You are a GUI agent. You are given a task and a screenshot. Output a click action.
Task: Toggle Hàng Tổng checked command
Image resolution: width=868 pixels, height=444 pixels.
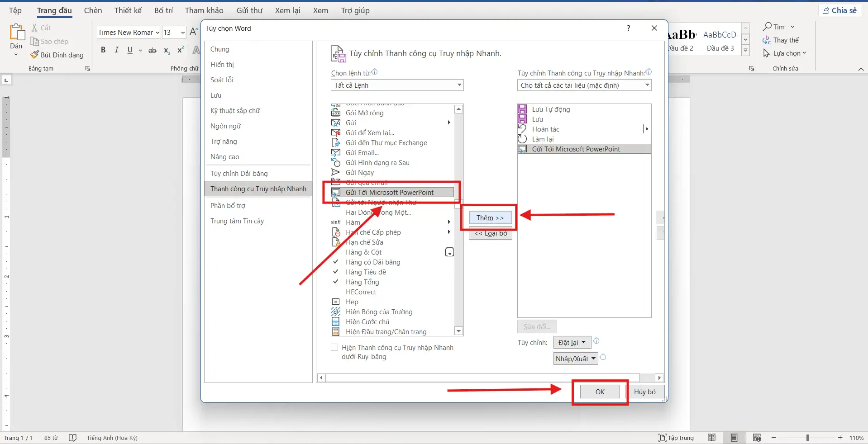pyautogui.click(x=362, y=282)
